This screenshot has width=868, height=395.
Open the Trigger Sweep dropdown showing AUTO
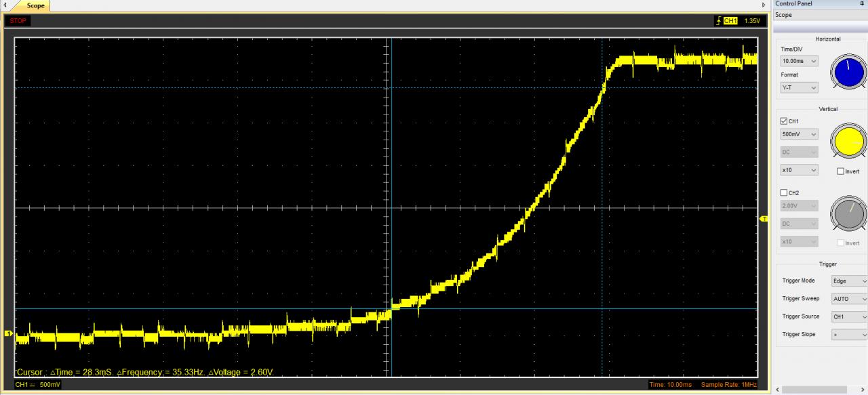(850, 299)
